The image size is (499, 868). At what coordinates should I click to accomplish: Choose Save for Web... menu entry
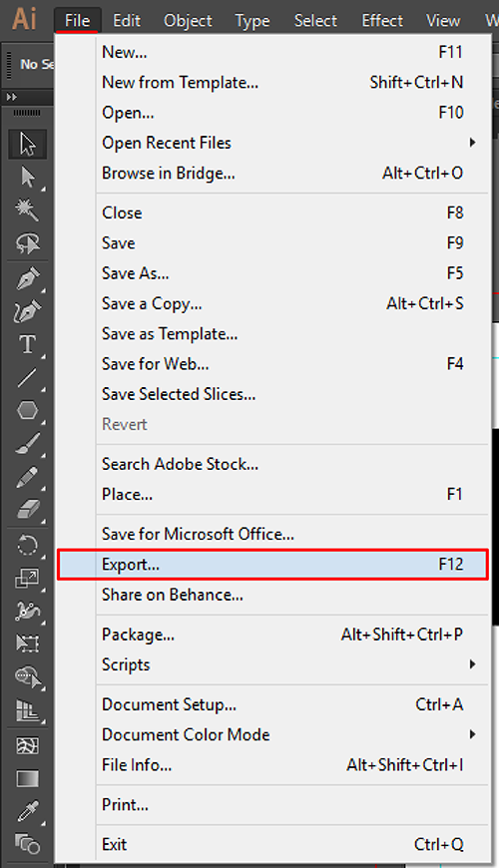tap(288, 364)
